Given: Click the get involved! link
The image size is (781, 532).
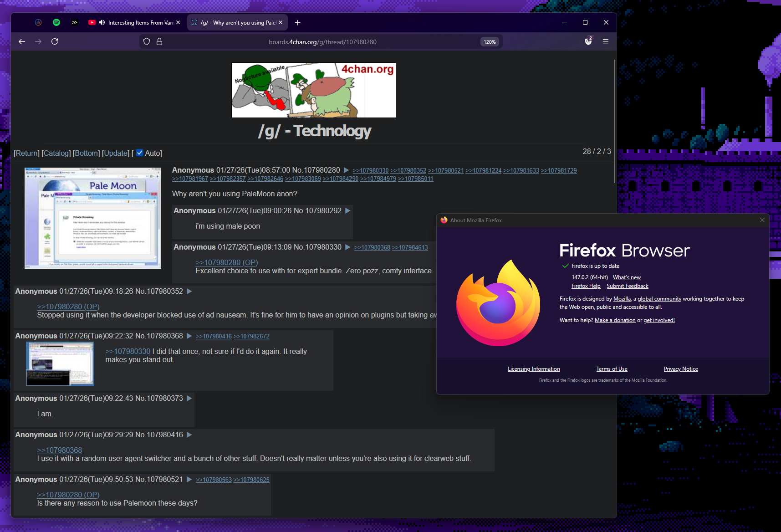Looking at the screenshot, I should 659,320.
